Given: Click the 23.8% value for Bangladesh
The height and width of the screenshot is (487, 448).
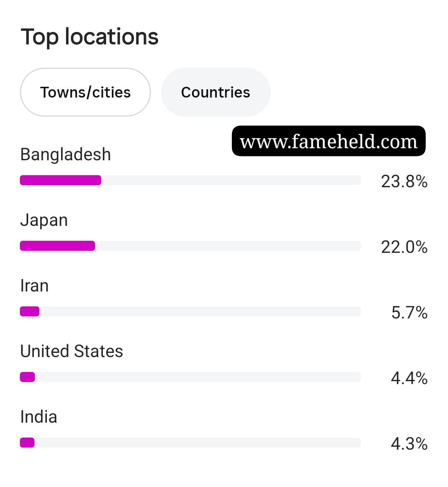Looking at the screenshot, I should [x=404, y=181].
